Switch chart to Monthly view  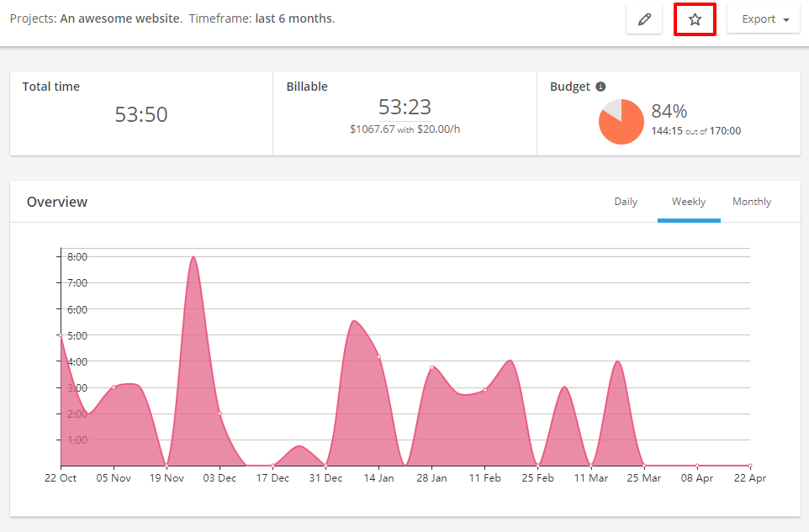(752, 202)
